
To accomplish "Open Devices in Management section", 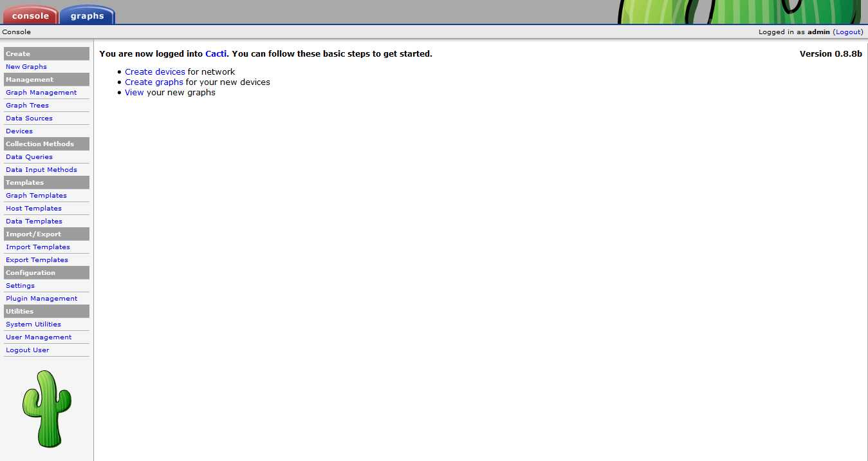I will pyautogui.click(x=19, y=131).
